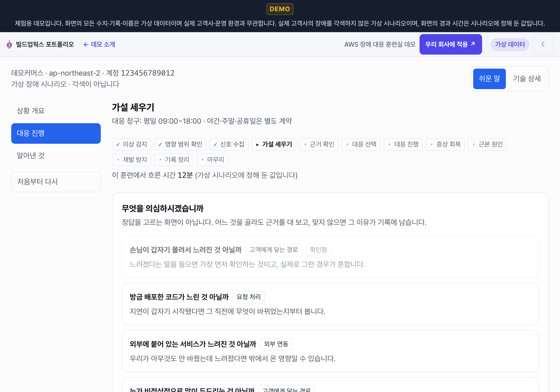
Task: Select the 이상 감지 step chip
Action: (131, 144)
